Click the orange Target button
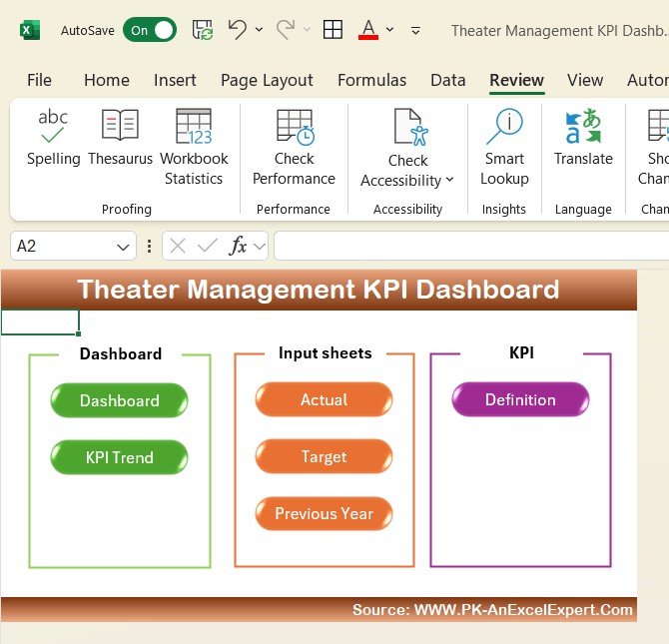The height and width of the screenshot is (644, 669). coord(324,456)
